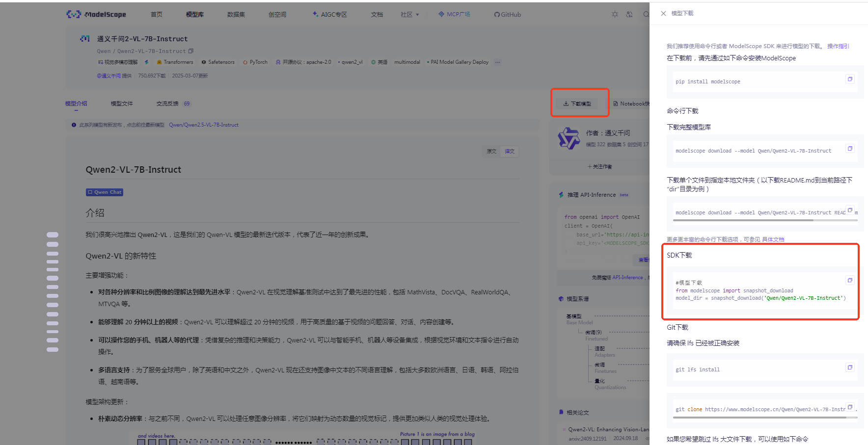The height and width of the screenshot is (445, 868).
Task: Click the Safetensors tag
Action: click(218, 62)
